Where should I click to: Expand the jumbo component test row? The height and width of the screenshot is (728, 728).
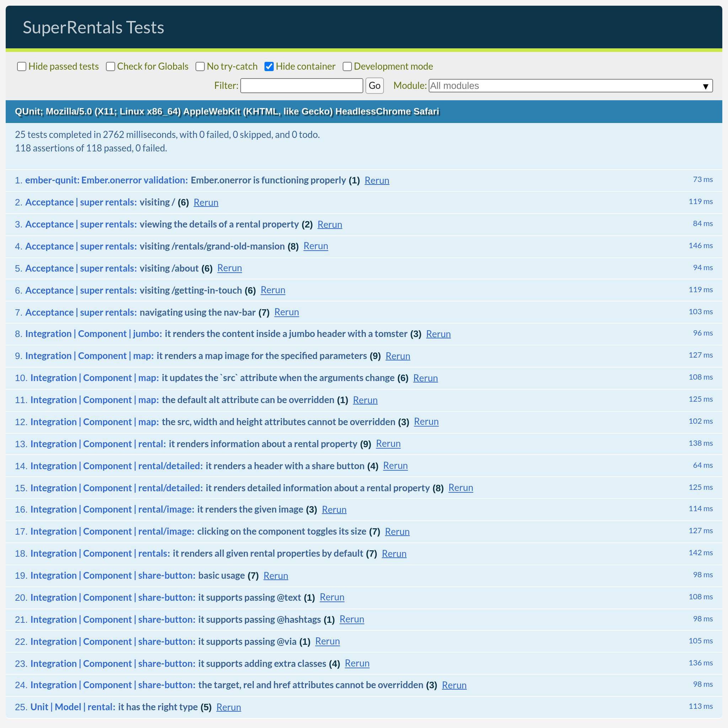pos(286,334)
